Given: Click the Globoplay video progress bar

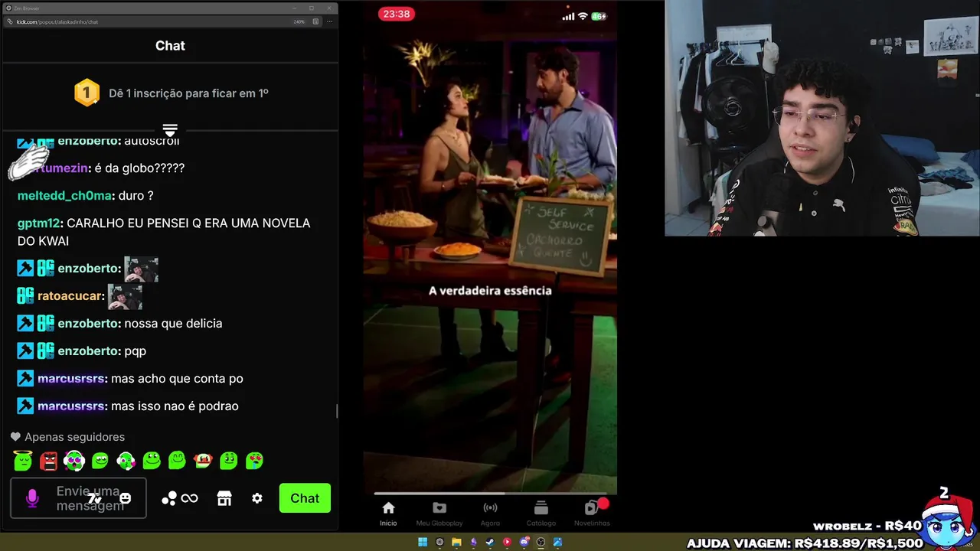Looking at the screenshot, I should point(490,494).
